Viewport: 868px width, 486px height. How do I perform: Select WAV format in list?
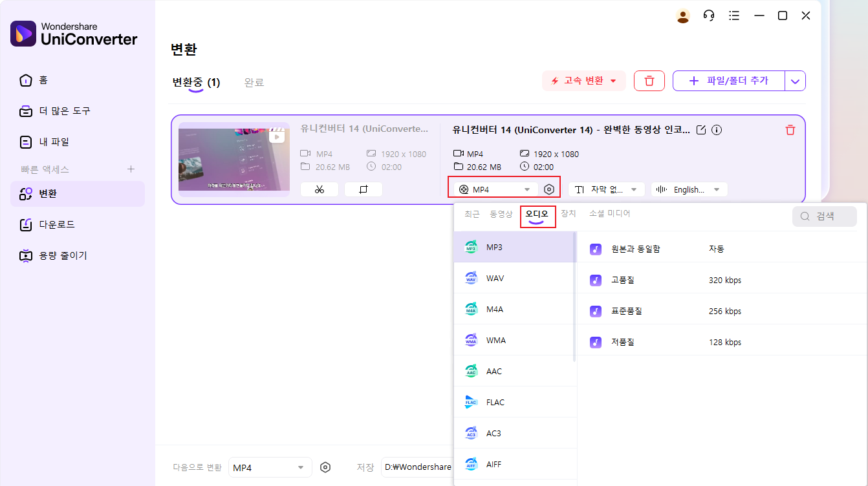tap(515, 279)
